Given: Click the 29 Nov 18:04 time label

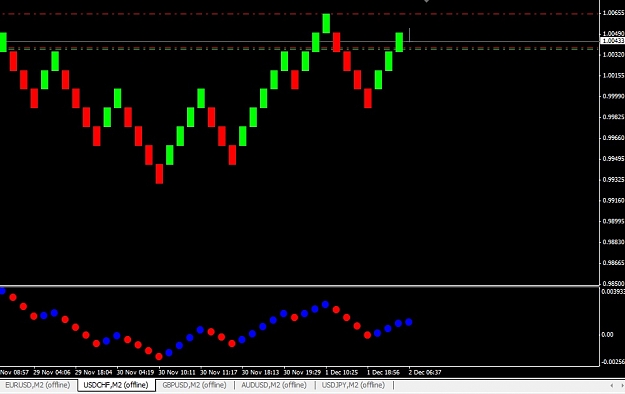Looking at the screenshot, I should [93, 372].
